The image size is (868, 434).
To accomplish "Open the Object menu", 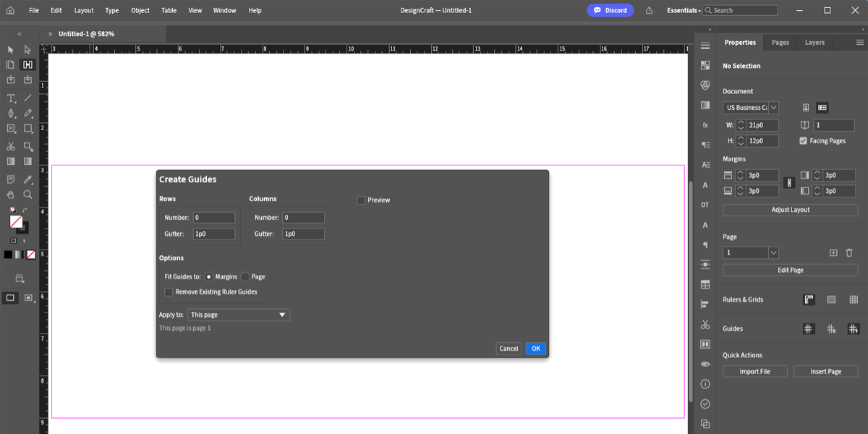I will point(140,10).
